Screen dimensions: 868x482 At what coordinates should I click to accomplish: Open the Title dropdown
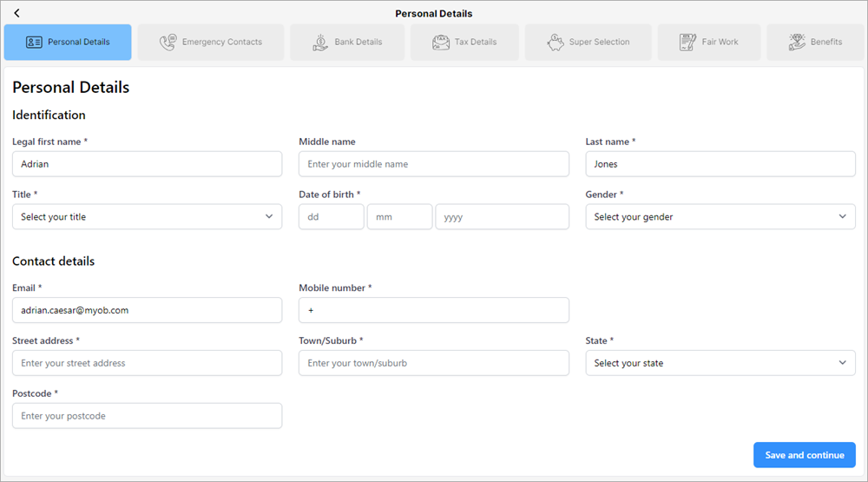[x=147, y=217]
